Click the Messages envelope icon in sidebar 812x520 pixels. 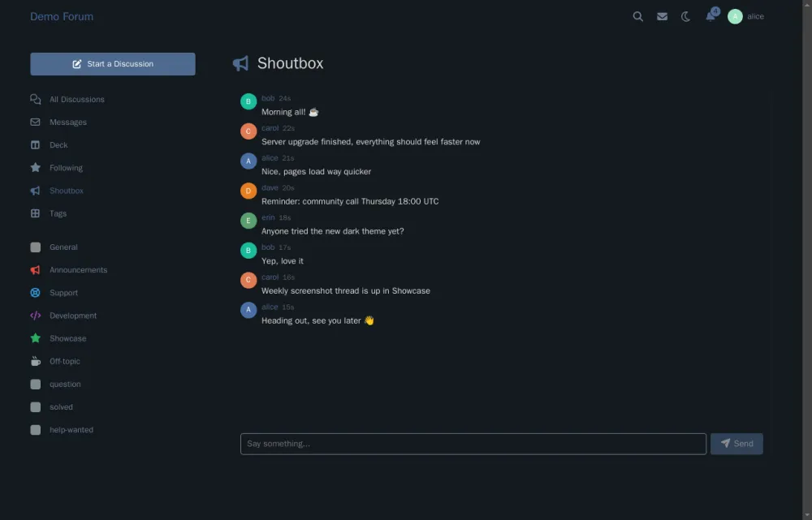point(35,122)
